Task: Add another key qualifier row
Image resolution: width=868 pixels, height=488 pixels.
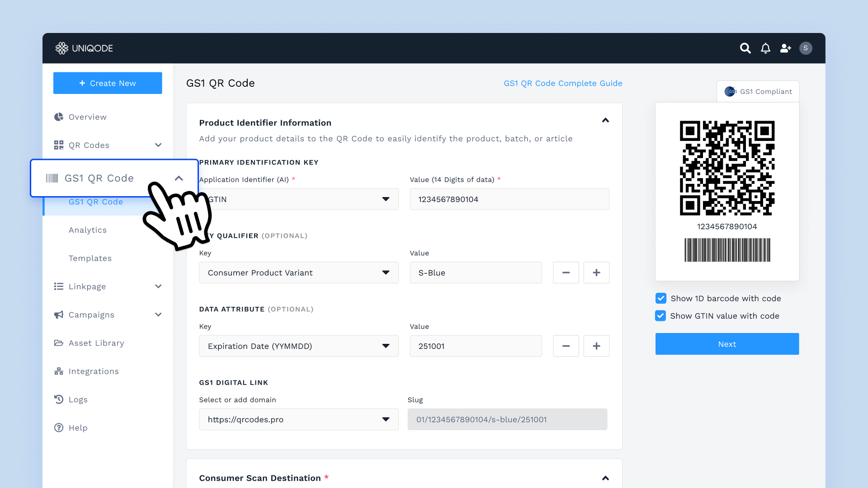Action: 596,273
